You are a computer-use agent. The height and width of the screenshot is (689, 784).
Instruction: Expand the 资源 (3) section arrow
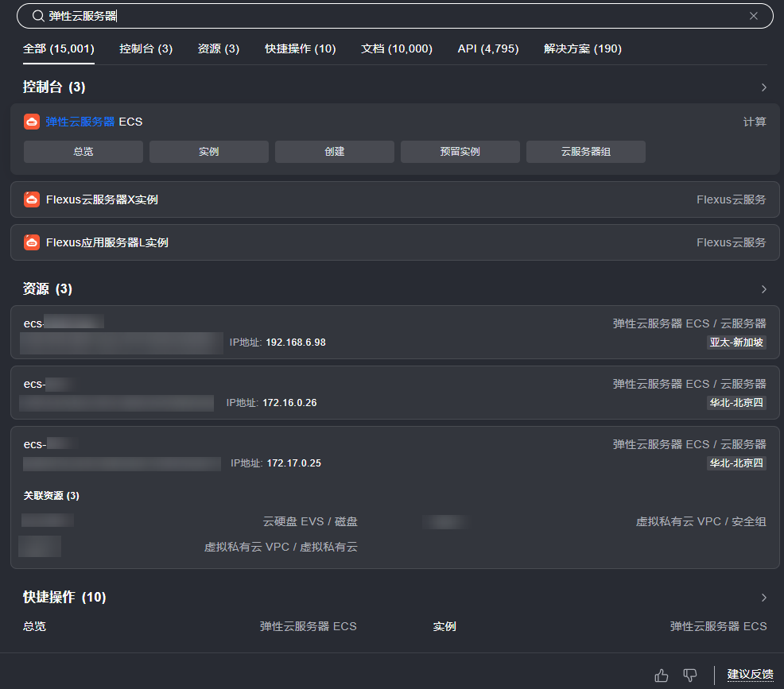click(x=764, y=289)
